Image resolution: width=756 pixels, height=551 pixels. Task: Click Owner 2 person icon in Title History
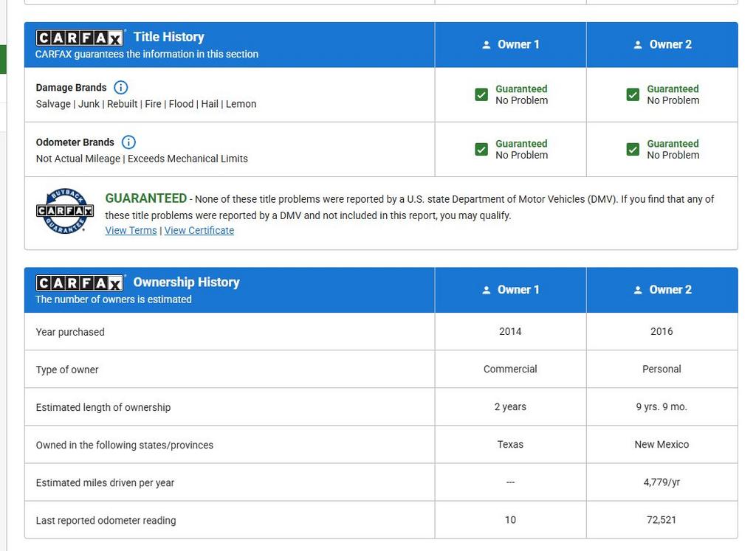click(x=638, y=45)
